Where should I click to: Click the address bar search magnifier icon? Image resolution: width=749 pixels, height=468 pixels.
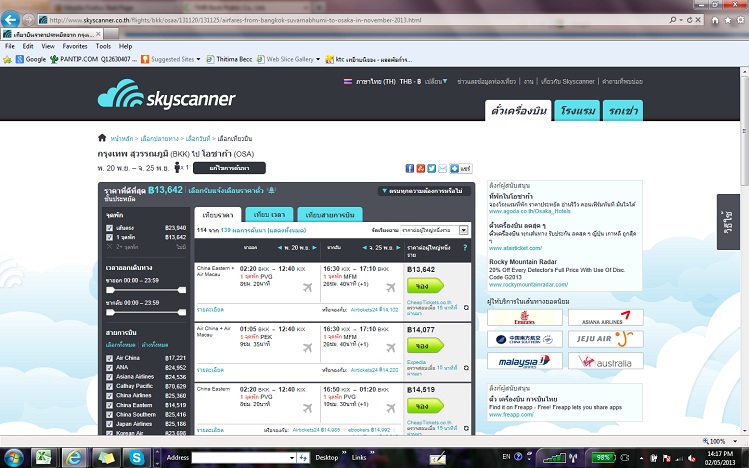(x=672, y=20)
